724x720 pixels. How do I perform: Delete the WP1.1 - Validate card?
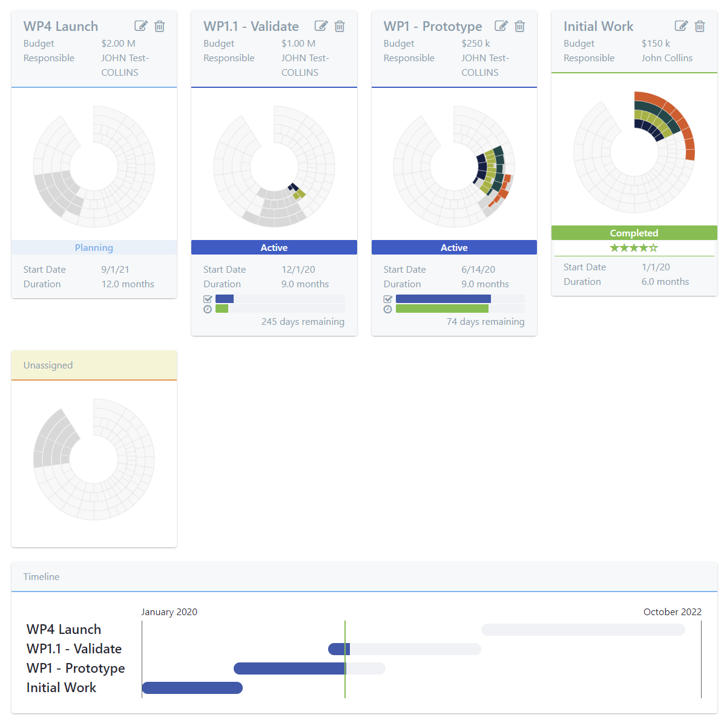pos(339,26)
